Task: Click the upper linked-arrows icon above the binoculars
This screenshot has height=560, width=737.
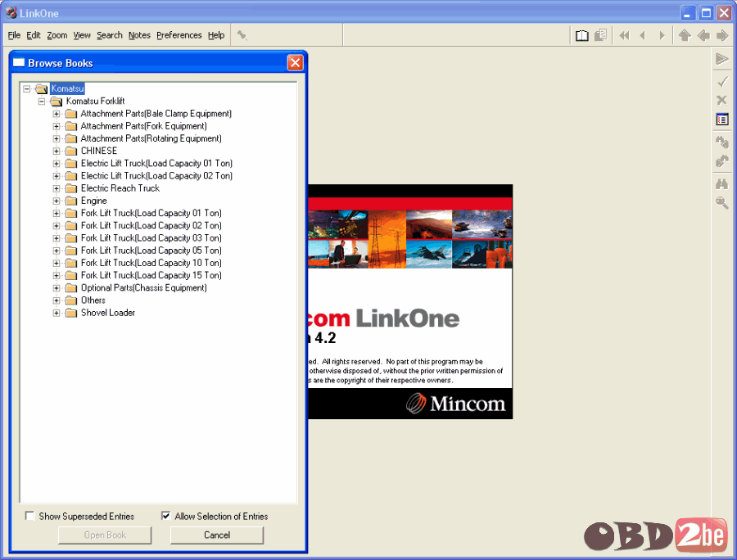Action: 722,142
